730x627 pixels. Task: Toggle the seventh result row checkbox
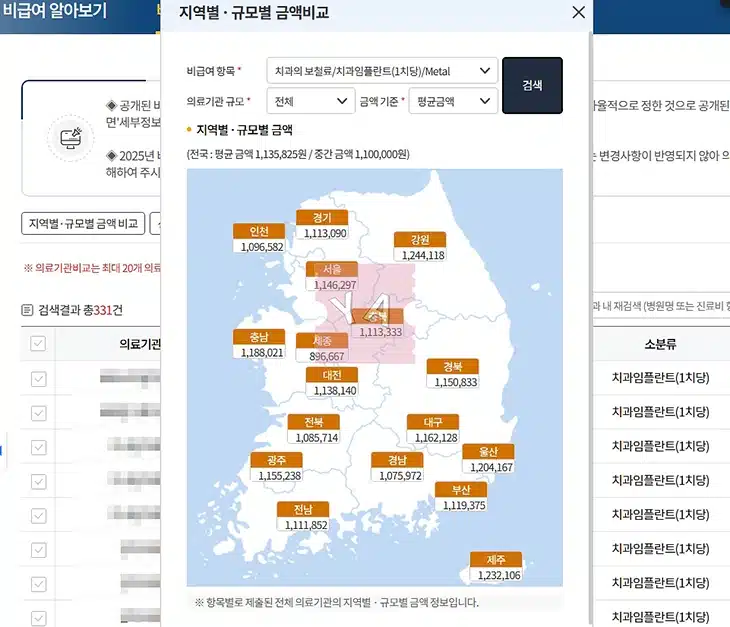[x=39, y=584]
